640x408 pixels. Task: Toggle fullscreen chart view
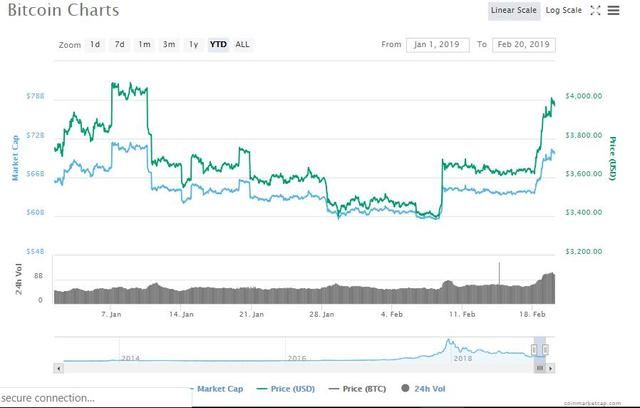596,11
